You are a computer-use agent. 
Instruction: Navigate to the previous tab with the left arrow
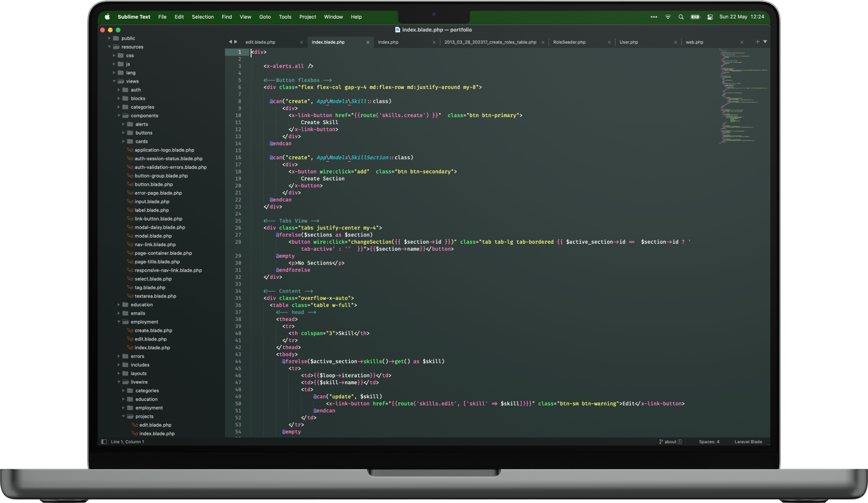230,42
